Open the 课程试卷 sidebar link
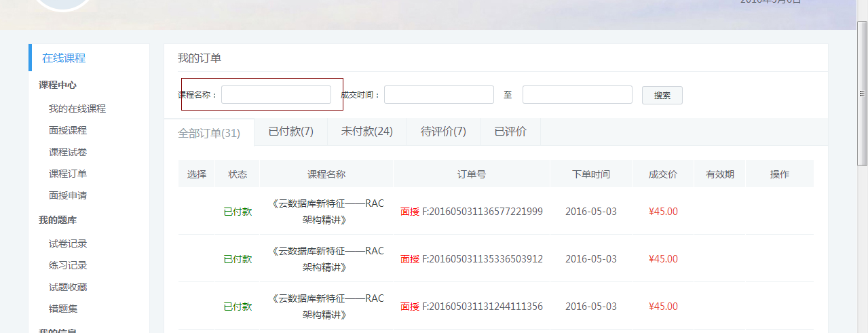 pyautogui.click(x=68, y=152)
